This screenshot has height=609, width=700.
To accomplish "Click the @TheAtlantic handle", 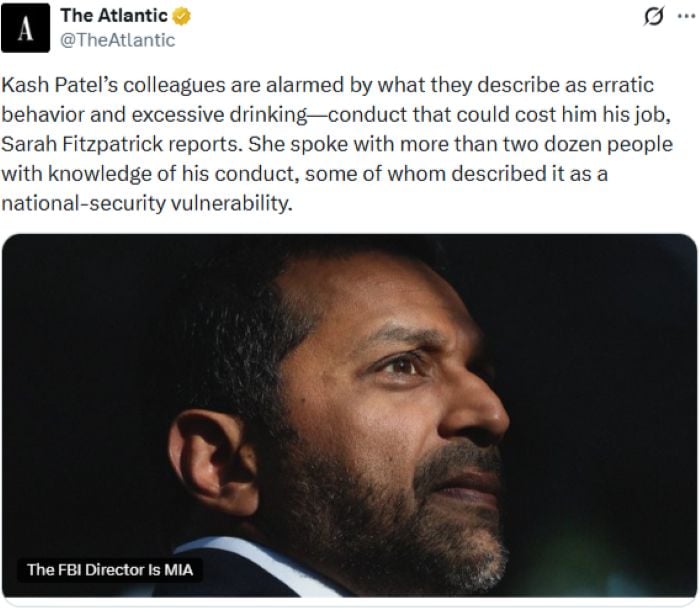I will (118, 40).
